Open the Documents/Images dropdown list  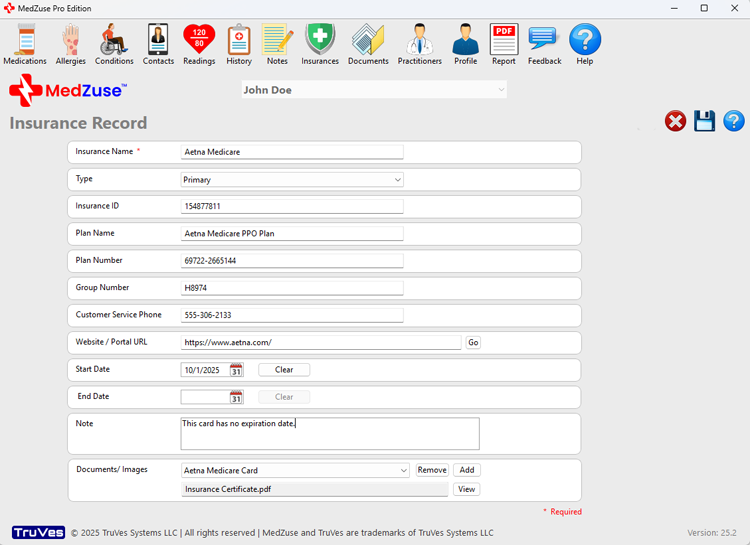(x=403, y=470)
